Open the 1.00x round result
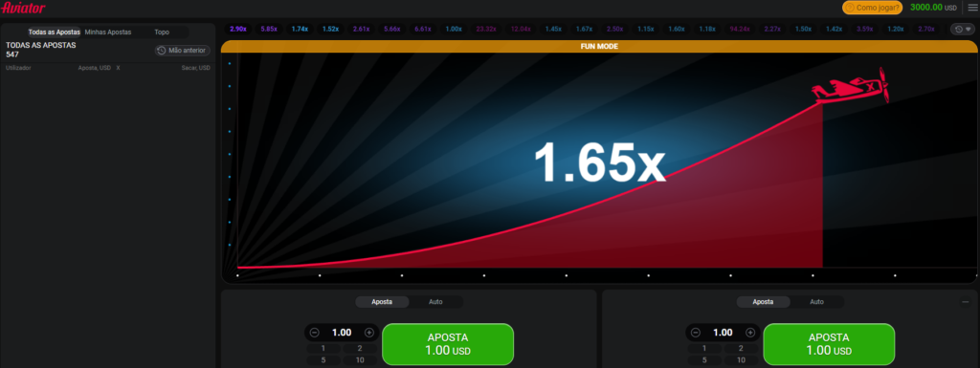980x368 pixels. [454, 29]
